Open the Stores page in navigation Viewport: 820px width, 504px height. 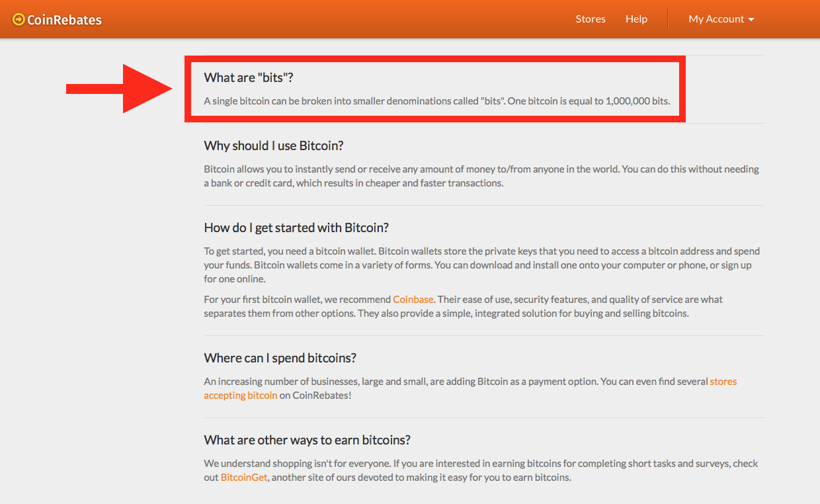click(590, 19)
